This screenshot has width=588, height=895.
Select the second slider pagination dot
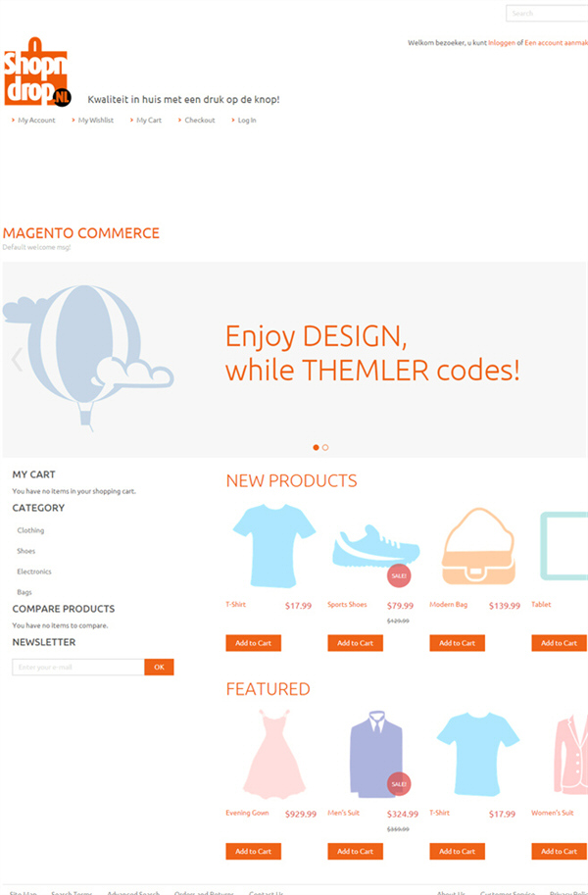coord(325,447)
